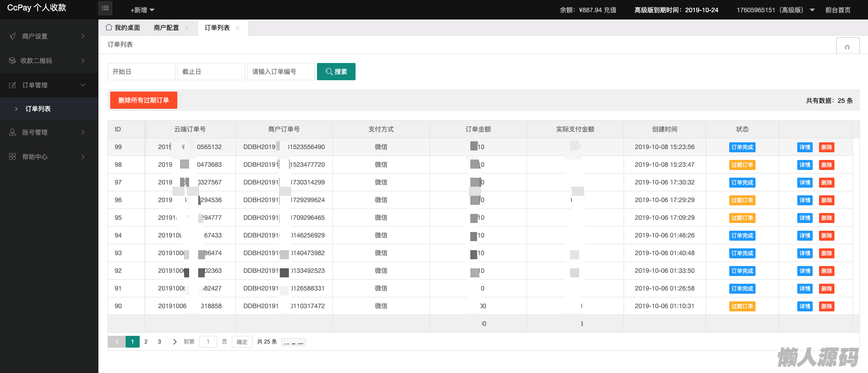Click the 开始日 date input field

coord(141,72)
